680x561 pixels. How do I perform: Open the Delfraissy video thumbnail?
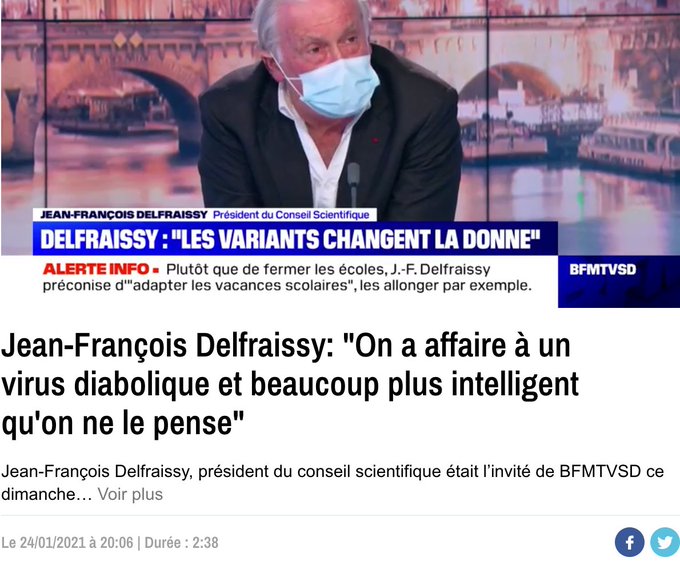tap(340, 154)
